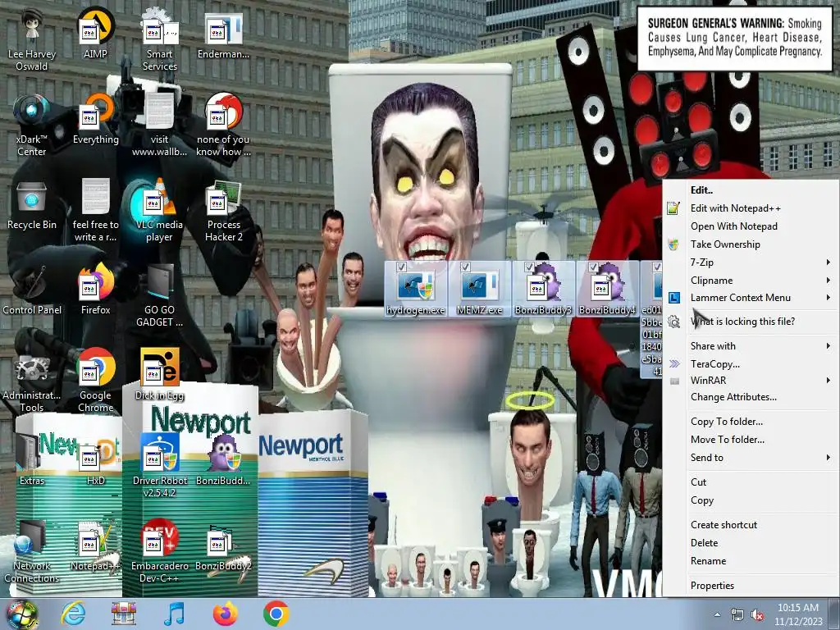
Task: Open the muted volume tray icon
Action: (757, 615)
